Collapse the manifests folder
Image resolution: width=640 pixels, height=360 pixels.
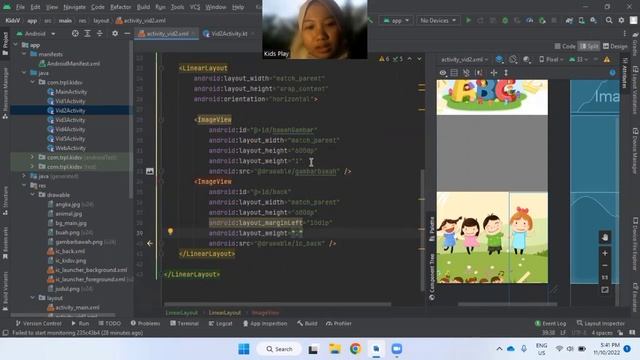[x=24, y=54]
